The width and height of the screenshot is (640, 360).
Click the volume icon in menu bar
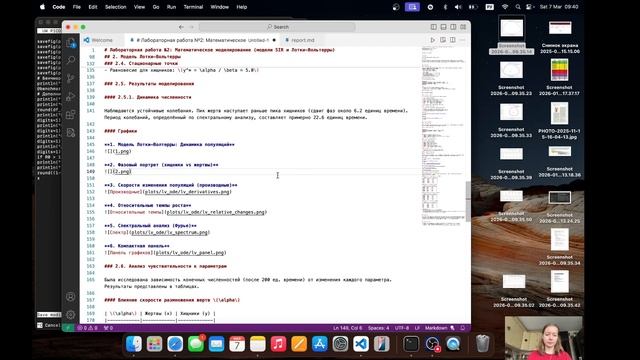point(458,7)
